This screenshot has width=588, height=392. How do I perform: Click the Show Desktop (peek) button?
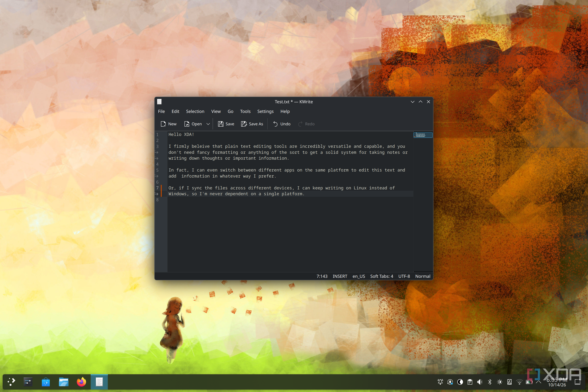(x=577, y=382)
